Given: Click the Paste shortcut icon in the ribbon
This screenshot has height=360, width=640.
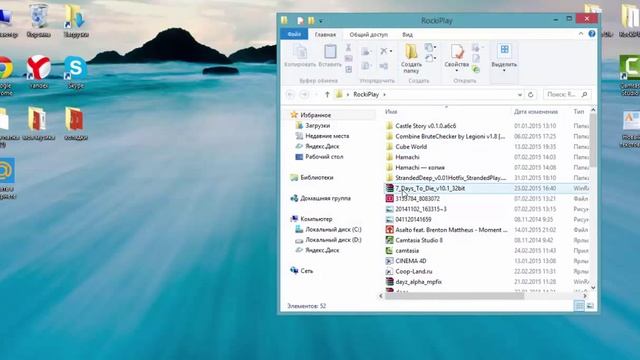Looking at the screenshot, I should coord(348,69).
